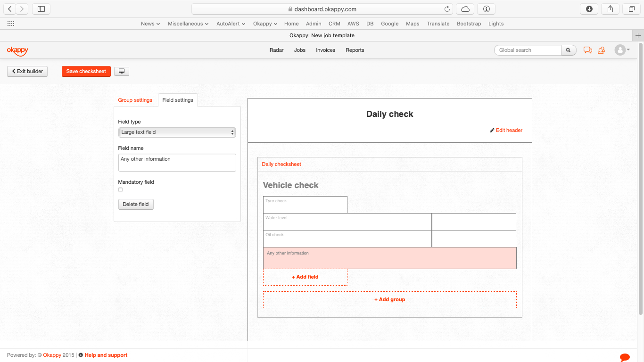Expand the Miscellaneous bookmarks folder
This screenshot has width=644, height=362.
click(x=188, y=24)
